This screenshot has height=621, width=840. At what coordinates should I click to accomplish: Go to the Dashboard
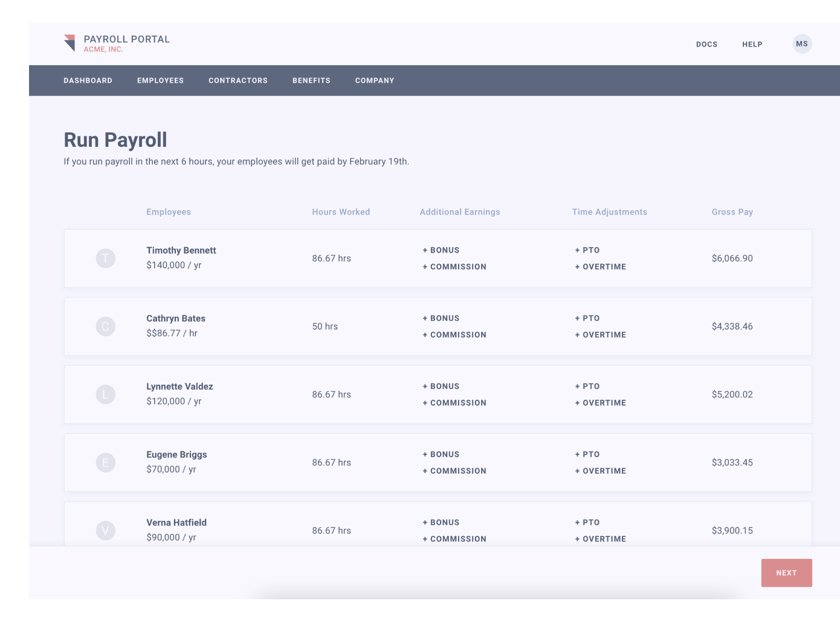coord(88,80)
